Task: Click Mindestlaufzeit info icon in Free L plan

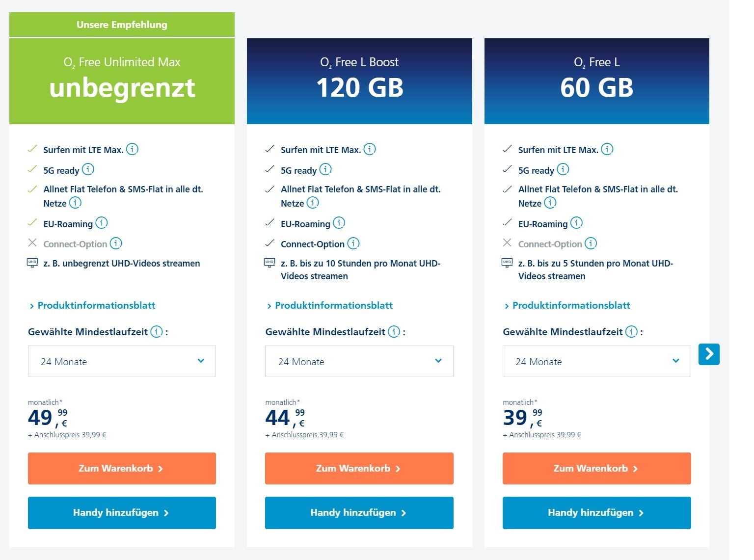Action: [631, 331]
